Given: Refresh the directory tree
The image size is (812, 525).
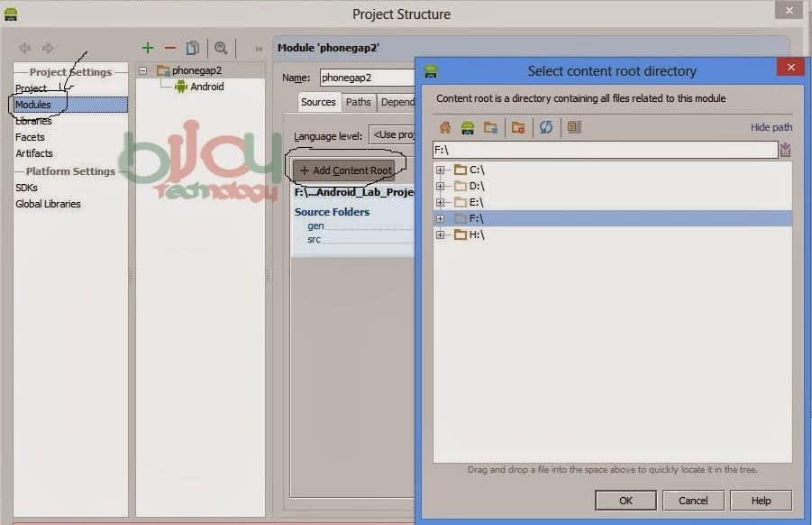Looking at the screenshot, I should point(545,127).
